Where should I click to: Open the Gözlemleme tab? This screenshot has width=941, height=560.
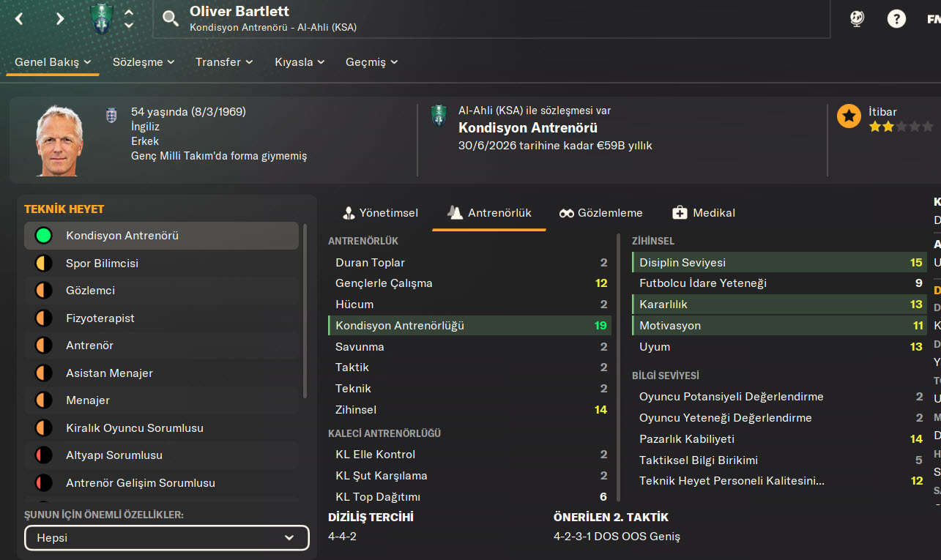click(x=600, y=213)
